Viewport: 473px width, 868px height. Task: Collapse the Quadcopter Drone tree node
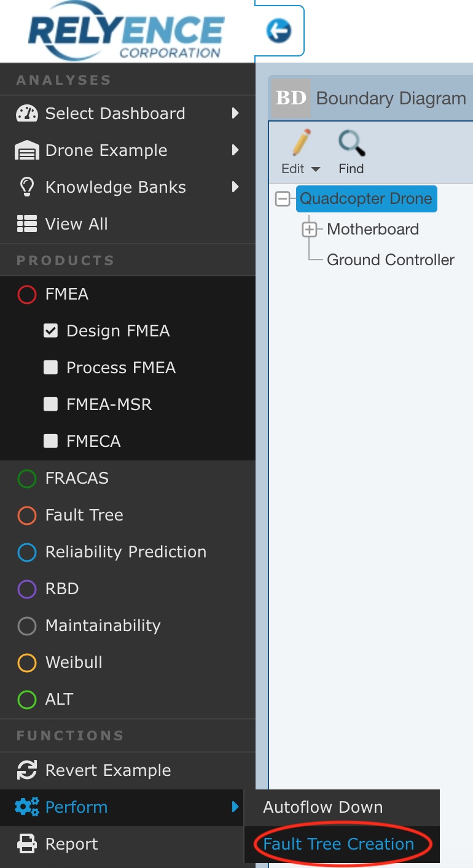[283, 198]
